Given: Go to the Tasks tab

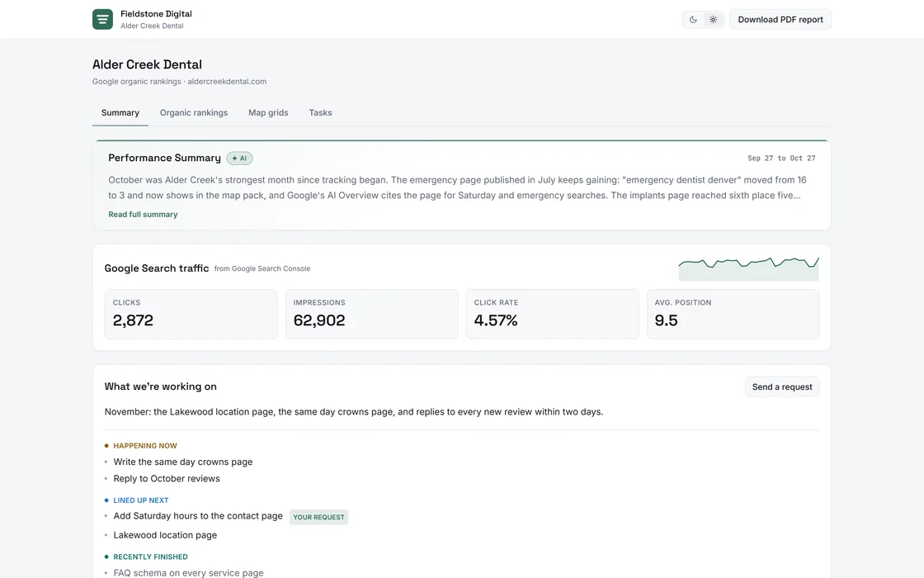Looking at the screenshot, I should [x=321, y=112].
